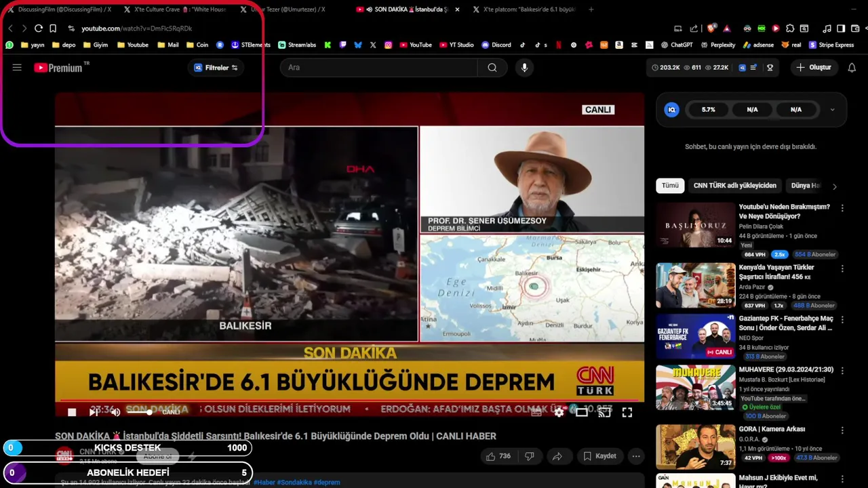This screenshot has width=868, height=488.
Task: Open the Giyim bookmarks folder
Action: (x=95, y=45)
